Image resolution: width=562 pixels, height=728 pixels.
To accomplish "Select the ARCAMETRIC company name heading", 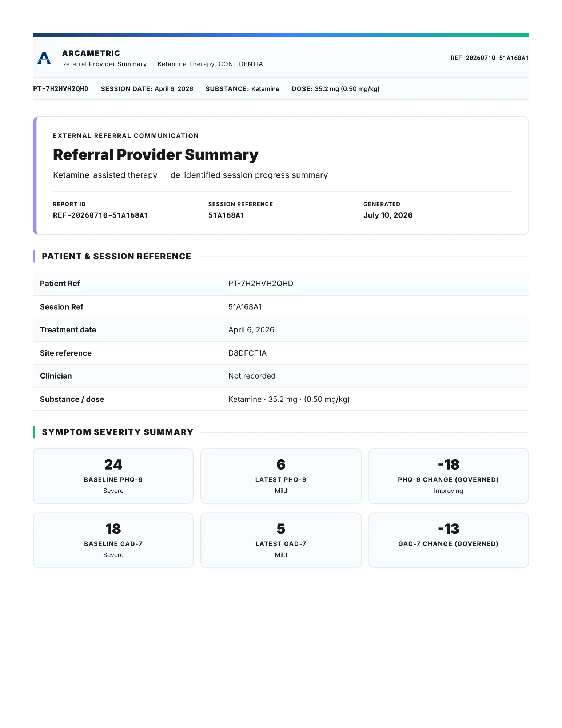I will [91, 53].
